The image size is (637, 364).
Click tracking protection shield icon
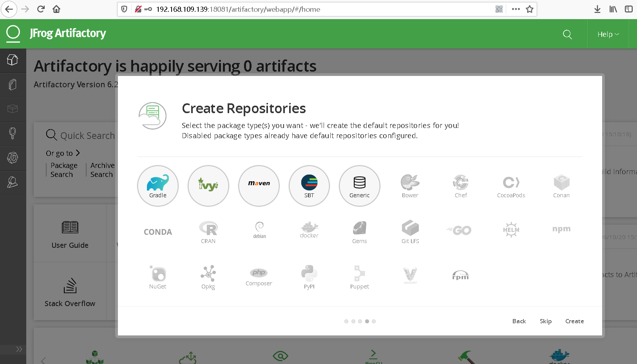[x=124, y=9]
